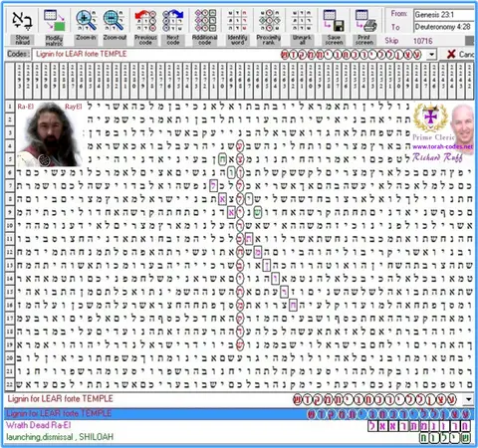Select row header number 1

point(10,107)
